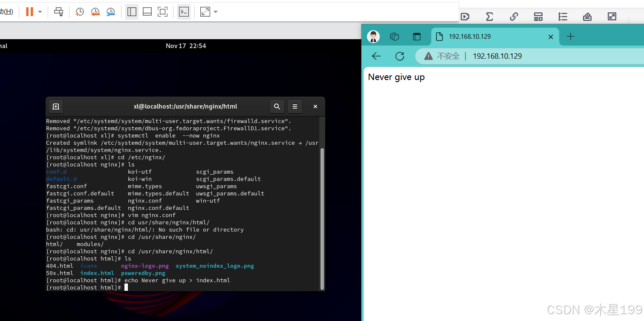This screenshot has height=321, width=644.
Task: Click the terminal vertical scrollbar
Action: point(322,218)
